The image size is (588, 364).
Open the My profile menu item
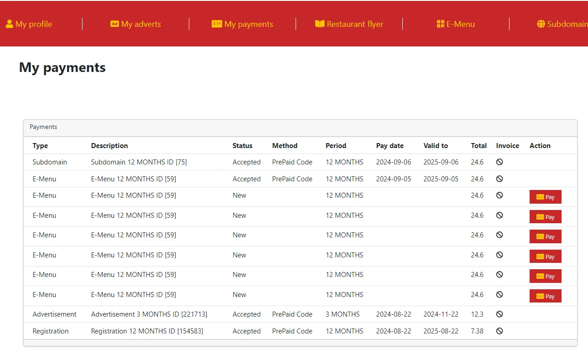(x=34, y=24)
